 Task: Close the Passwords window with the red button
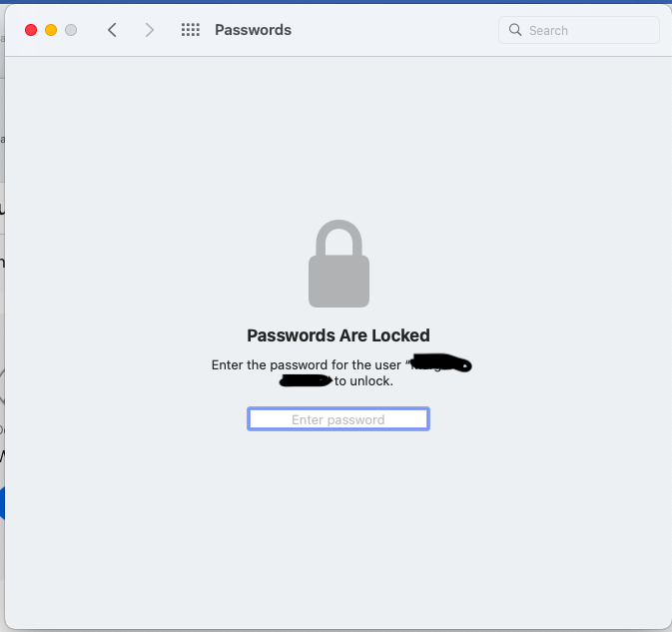pos(31,30)
